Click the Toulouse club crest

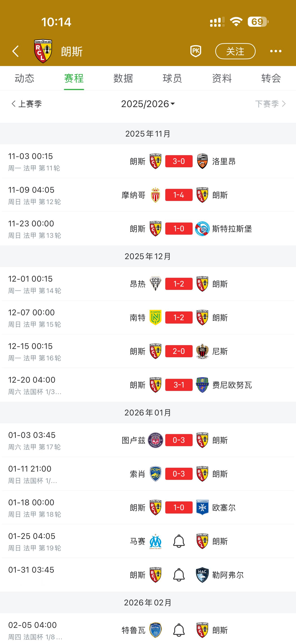(155, 440)
